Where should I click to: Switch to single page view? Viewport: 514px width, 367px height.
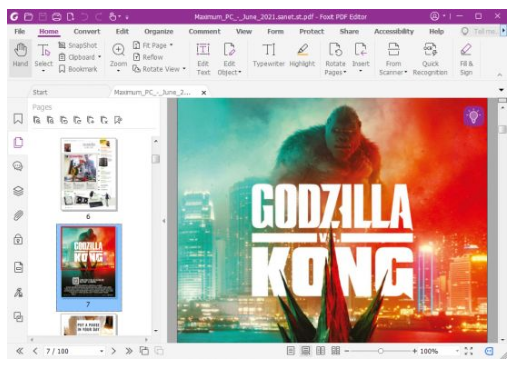tap(291, 351)
